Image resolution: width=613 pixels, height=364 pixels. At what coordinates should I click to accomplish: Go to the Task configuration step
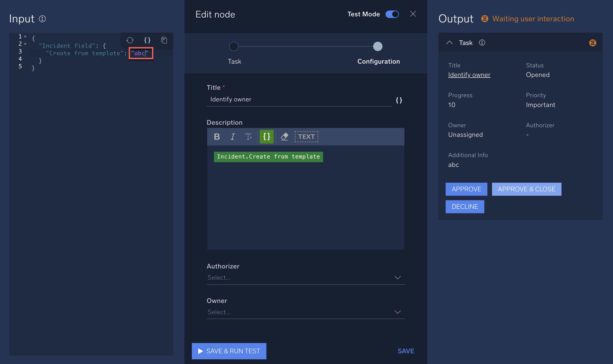point(234,46)
